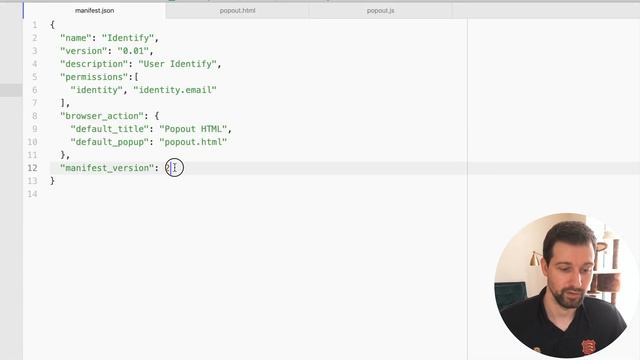Click the circular webcam video overlay

point(565,285)
